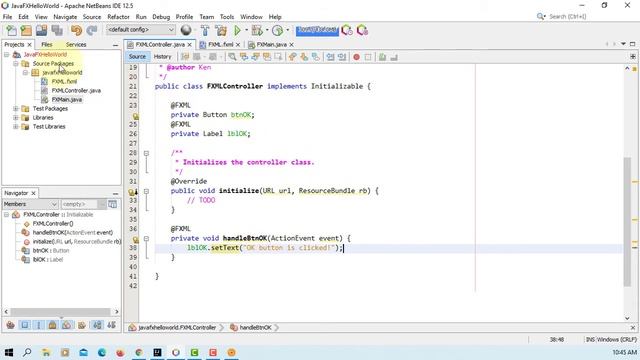
Task: Click the Last Edit editor toolbar icon
Action: (x=185, y=57)
